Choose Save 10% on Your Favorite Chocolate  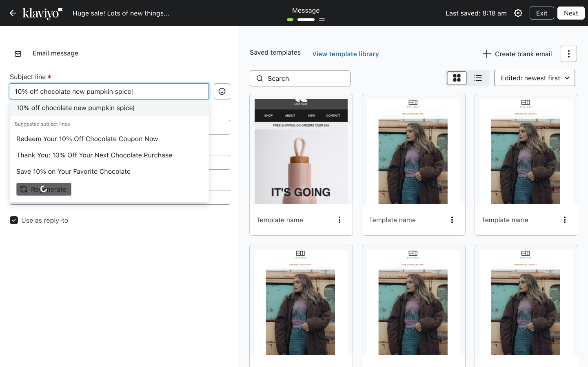click(x=73, y=172)
